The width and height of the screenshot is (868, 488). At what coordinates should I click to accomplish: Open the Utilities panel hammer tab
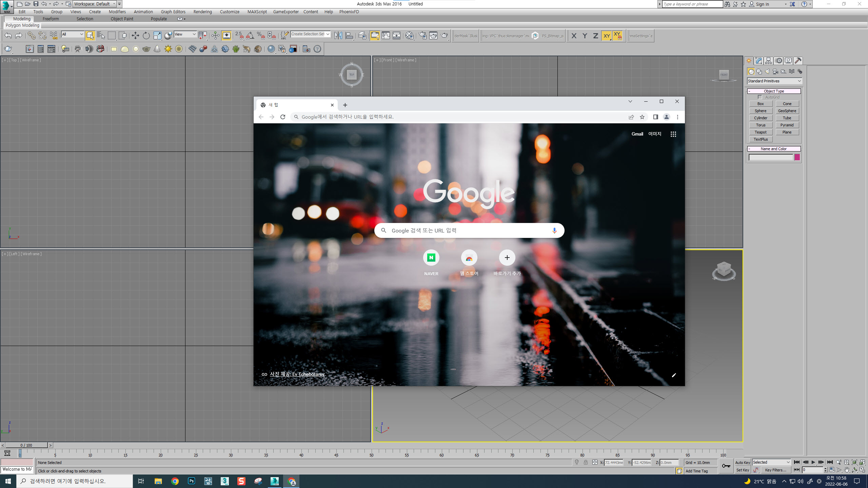pyautogui.click(x=798, y=61)
